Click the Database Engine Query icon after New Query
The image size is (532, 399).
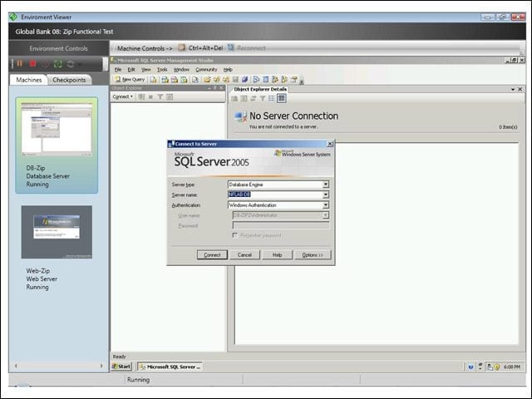153,80
